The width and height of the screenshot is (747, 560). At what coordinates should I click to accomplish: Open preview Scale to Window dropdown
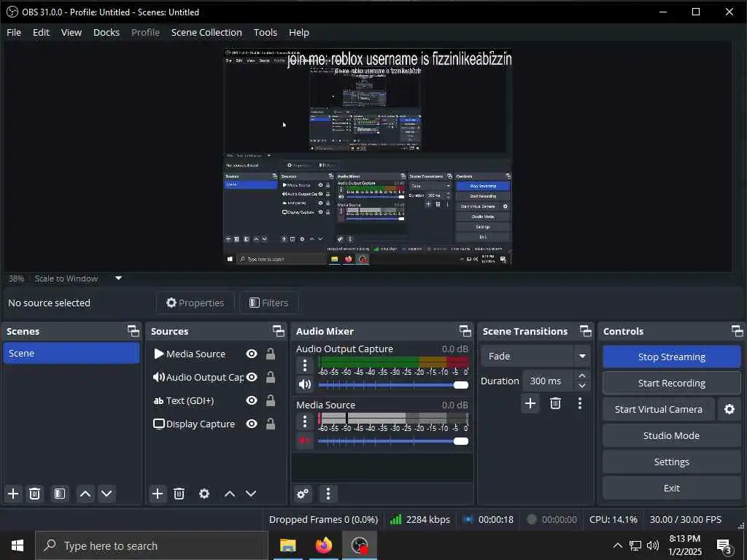click(x=119, y=278)
